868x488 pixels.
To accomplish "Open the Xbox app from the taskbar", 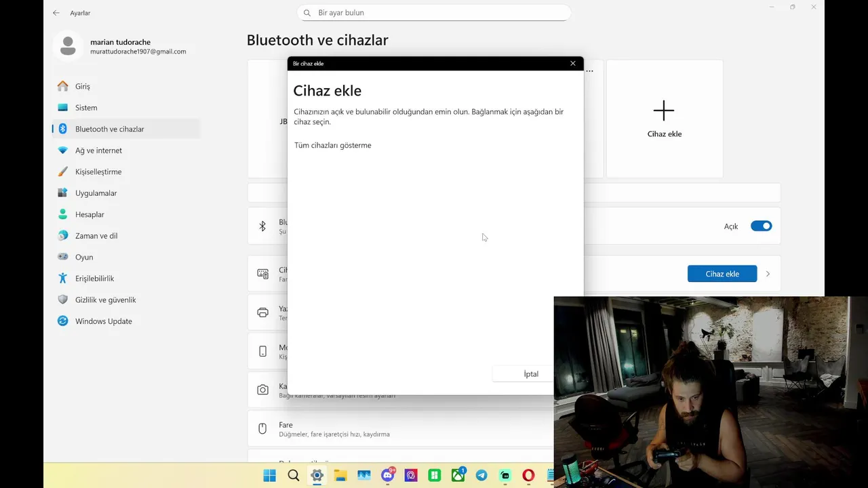I will click(x=458, y=475).
